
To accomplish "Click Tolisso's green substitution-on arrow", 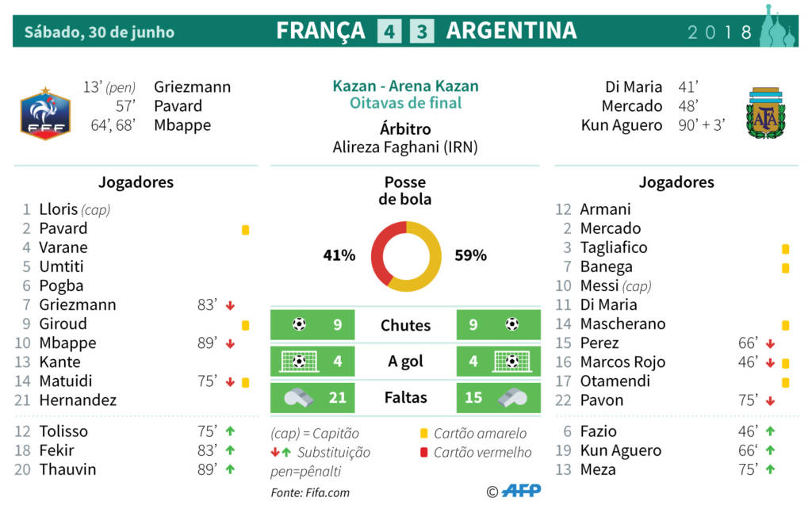I will [x=230, y=432].
